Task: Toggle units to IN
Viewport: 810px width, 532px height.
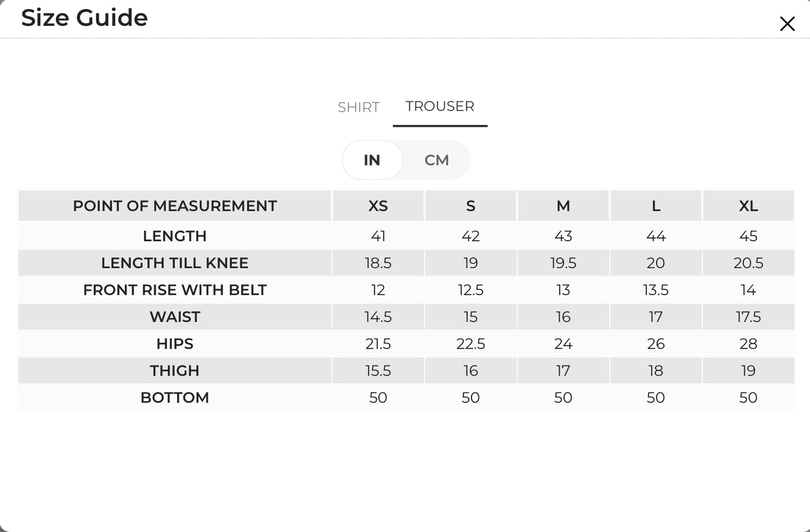Action: (372, 160)
